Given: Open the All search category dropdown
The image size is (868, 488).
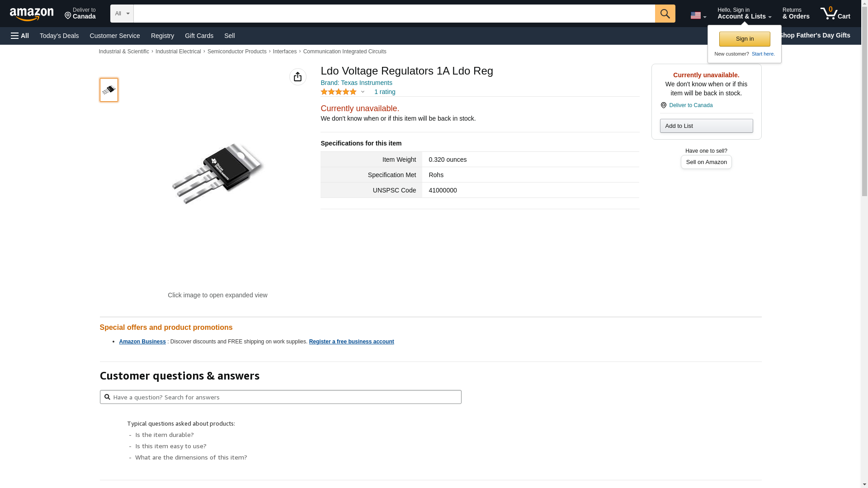Looking at the screenshot, I should (122, 14).
